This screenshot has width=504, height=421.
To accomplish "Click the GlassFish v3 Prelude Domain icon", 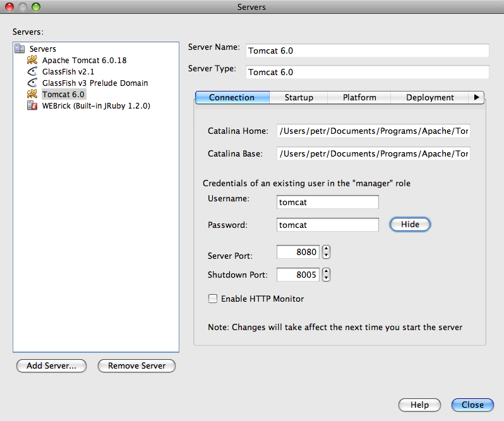I will 32,83.
